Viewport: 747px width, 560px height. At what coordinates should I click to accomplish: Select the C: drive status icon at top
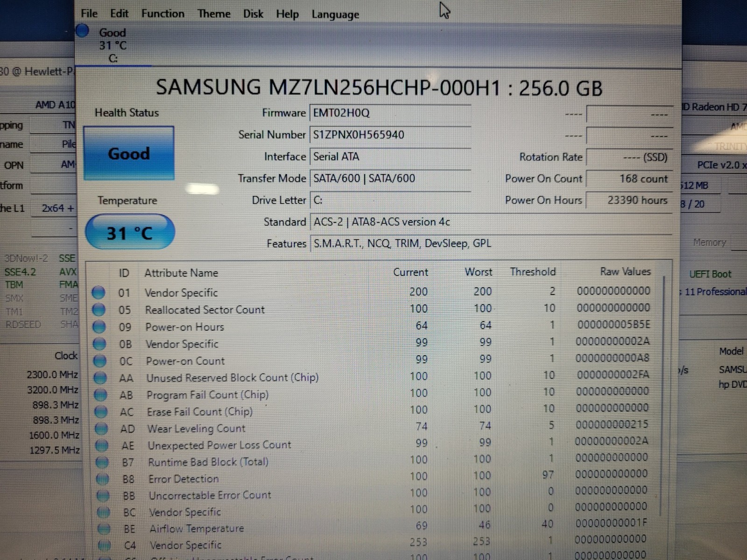pyautogui.click(x=83, y=31)
